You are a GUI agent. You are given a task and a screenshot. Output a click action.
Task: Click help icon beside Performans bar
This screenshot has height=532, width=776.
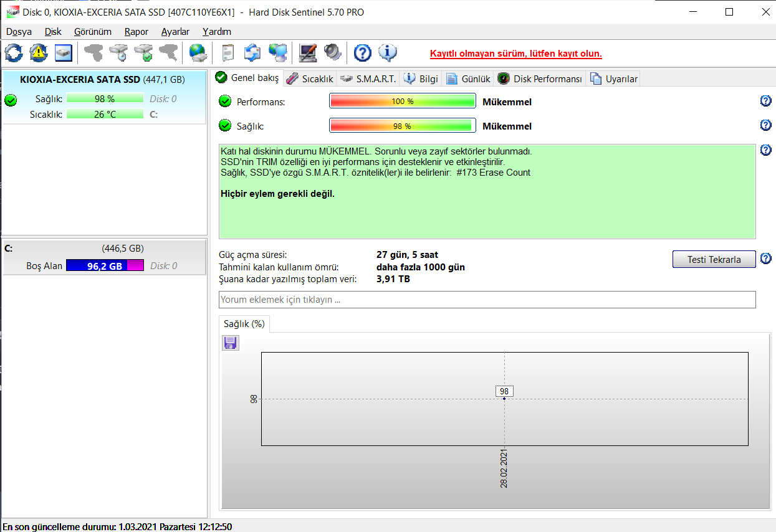pyautogui.click(x=766, y=102)
